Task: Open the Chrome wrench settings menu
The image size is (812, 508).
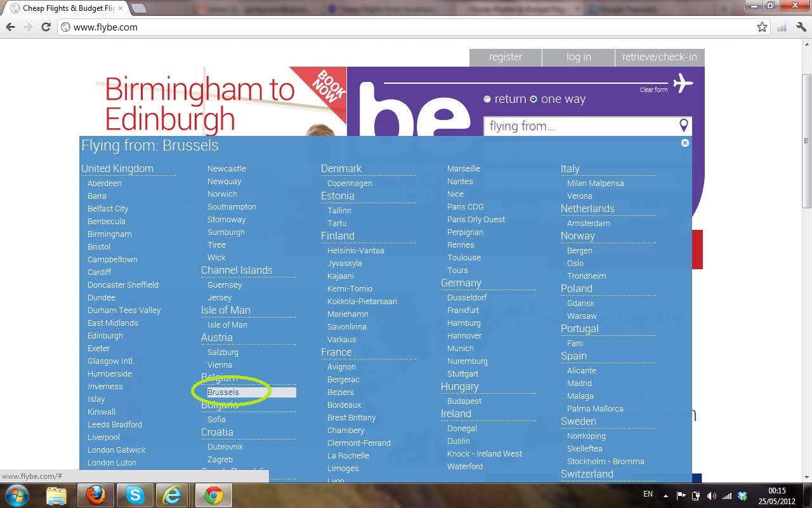Action: pos(801,27)
